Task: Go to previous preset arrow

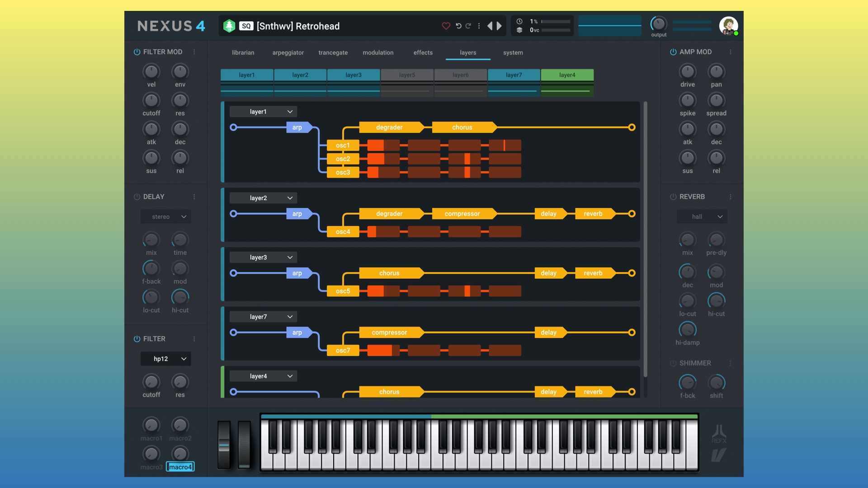Action: tap(490, 26)
